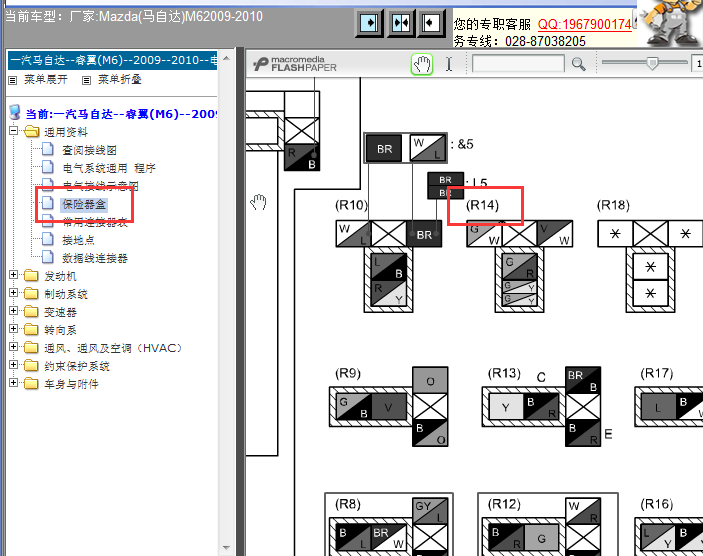
Task: Expand the 通风、通风及空调 (HVAC) node
Action: coord(13,346)
